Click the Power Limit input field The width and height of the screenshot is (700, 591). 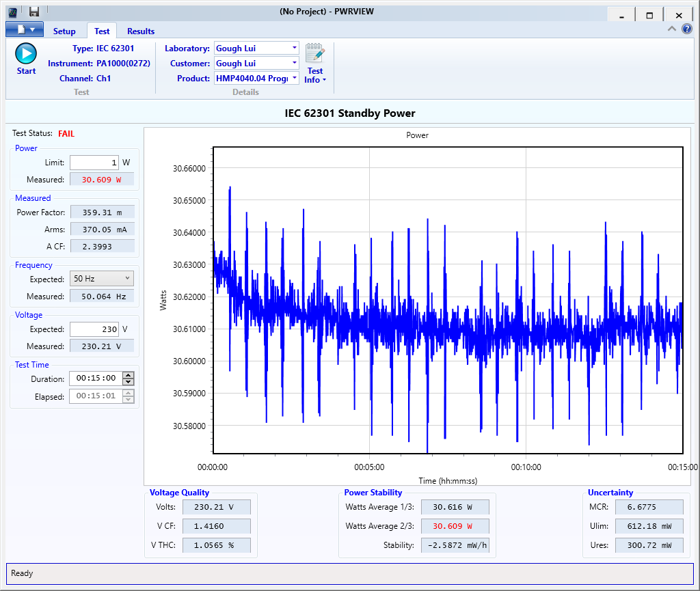(94, 162)
